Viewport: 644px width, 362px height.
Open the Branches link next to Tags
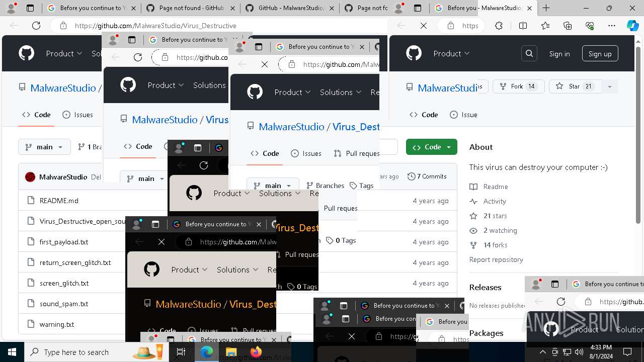(x=325, y=186)
